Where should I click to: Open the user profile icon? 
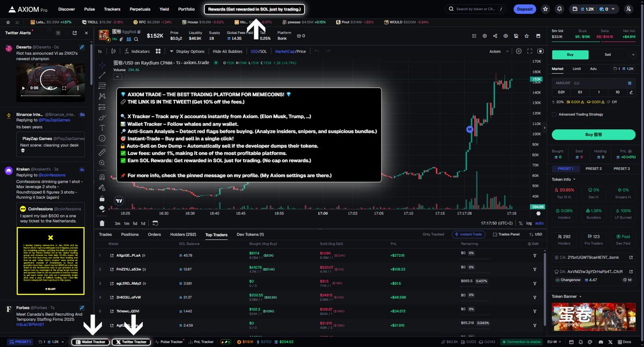pyautogui.click(x=628, y=9)
